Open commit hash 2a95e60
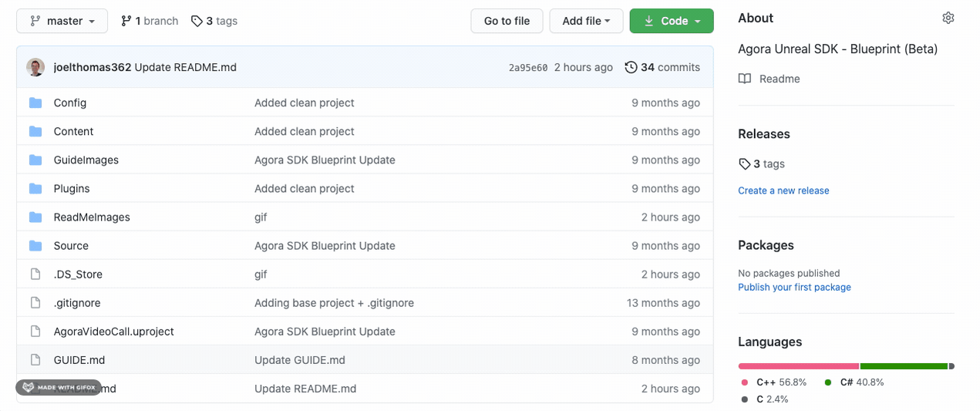The height and width of the screenshot is (411, 980). click(528, 68)
